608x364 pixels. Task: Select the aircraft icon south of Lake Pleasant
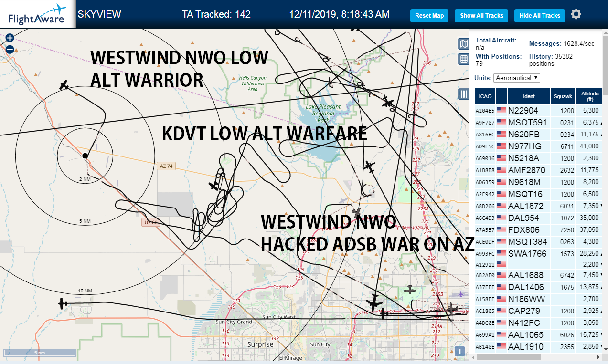(369, 167)
